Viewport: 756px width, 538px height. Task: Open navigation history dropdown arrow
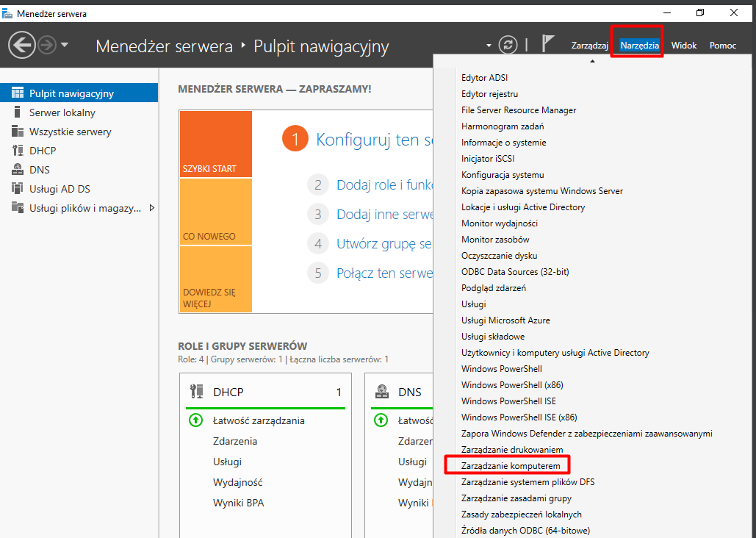pos(65,46)
